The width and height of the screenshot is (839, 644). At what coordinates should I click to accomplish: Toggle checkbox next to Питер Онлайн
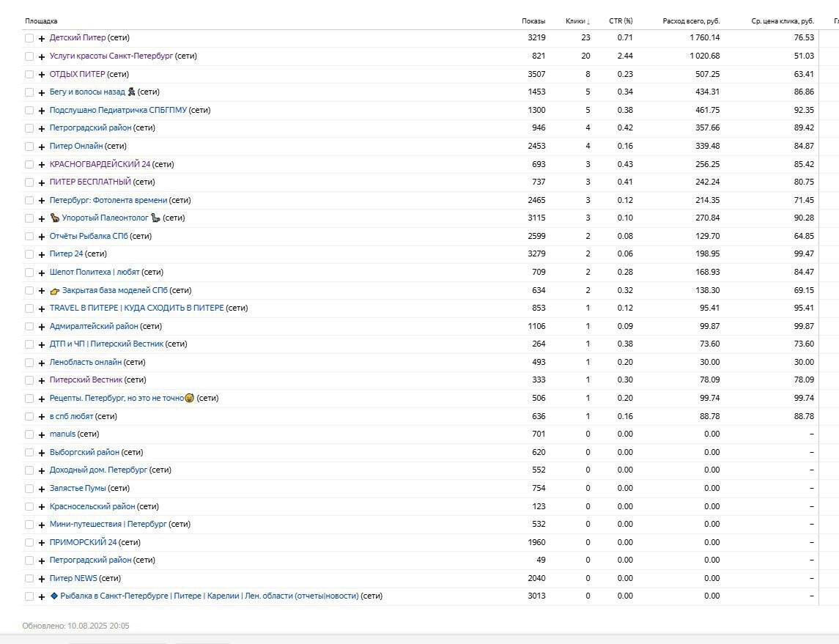point(29,146)
